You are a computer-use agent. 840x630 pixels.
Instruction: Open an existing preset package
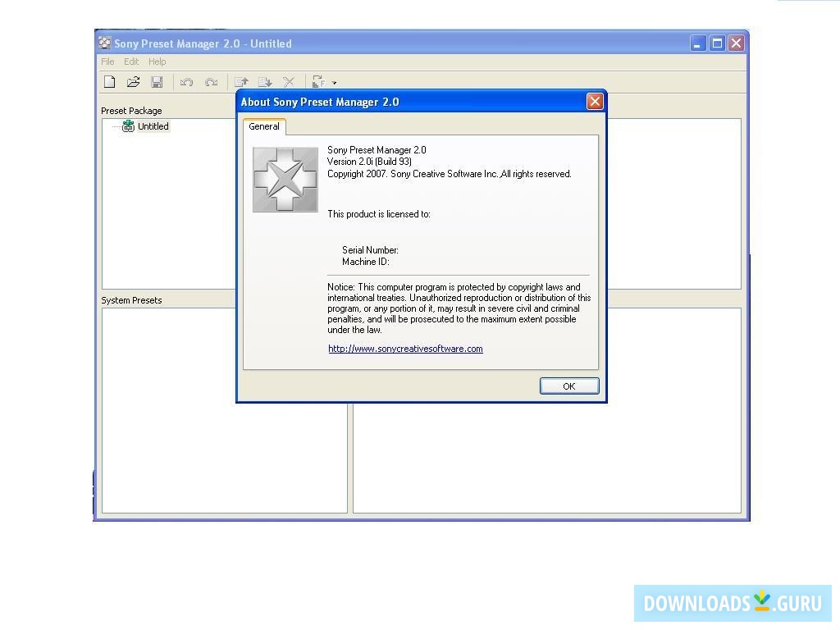[x=133, y=81]
